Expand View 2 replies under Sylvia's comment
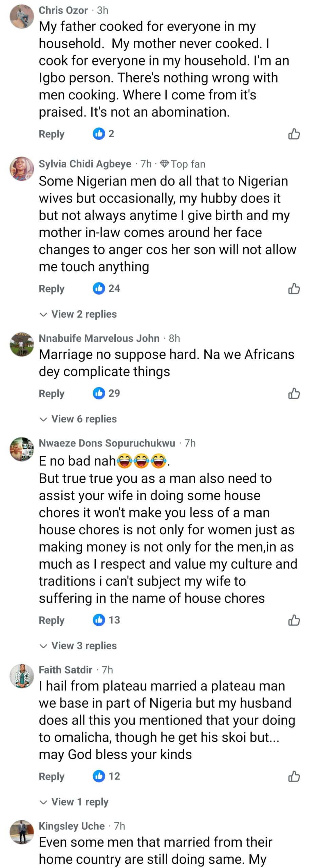319x868 pixels. tap(78, 314)
